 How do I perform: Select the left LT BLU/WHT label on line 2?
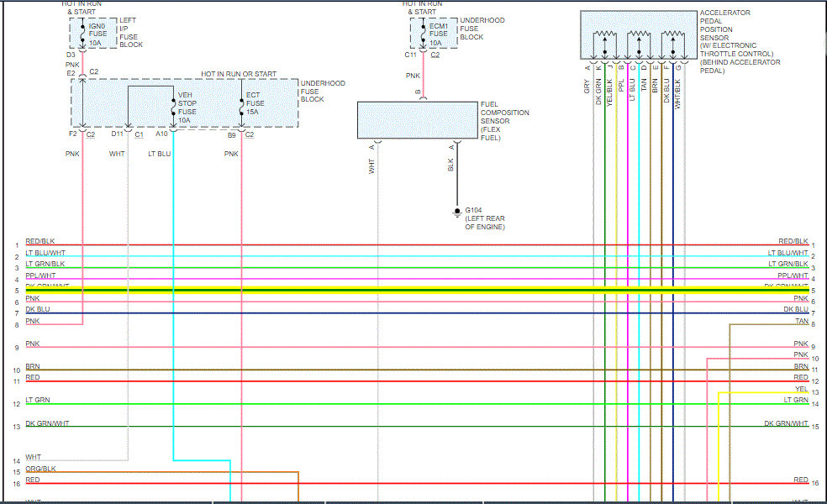(x=45, y=253)
